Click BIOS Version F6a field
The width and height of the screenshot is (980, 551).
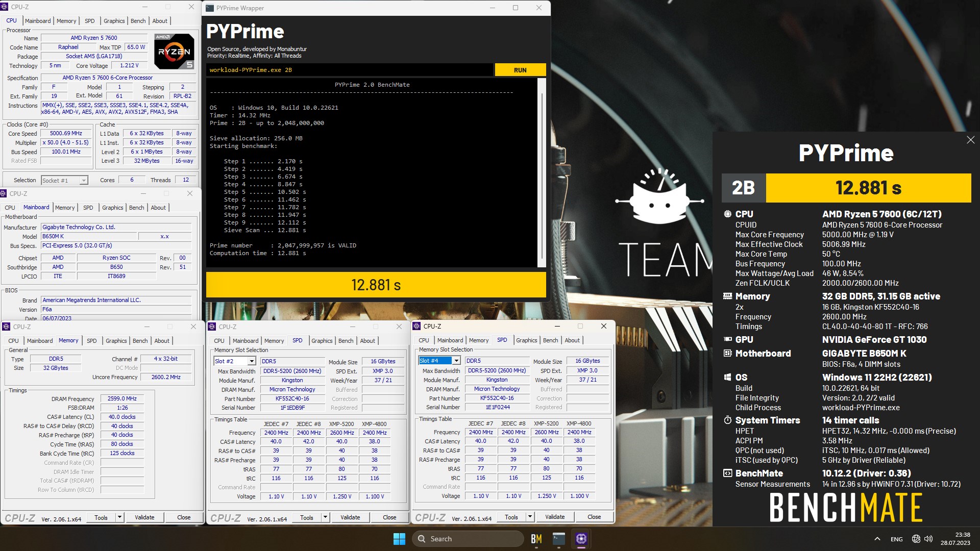point(116,309)
